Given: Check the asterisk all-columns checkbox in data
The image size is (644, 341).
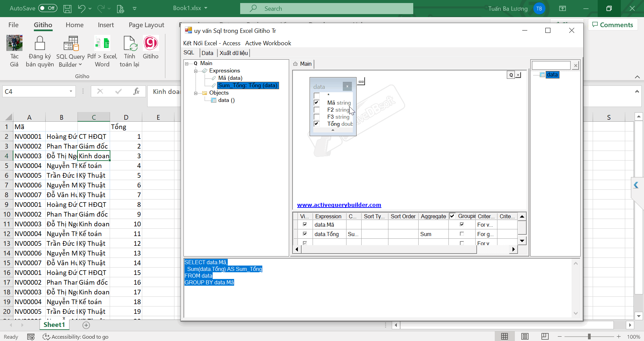Looking at the screenshot, I should 316,96.
